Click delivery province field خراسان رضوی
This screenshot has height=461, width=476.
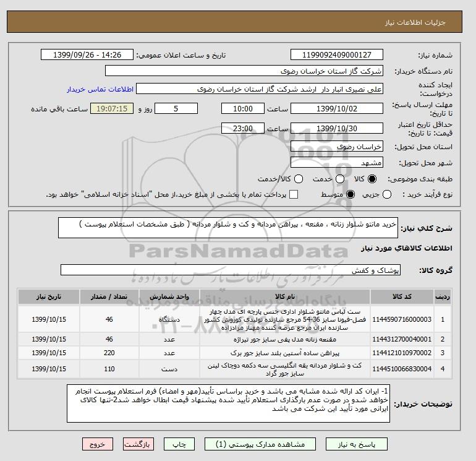tap(337, 147)
